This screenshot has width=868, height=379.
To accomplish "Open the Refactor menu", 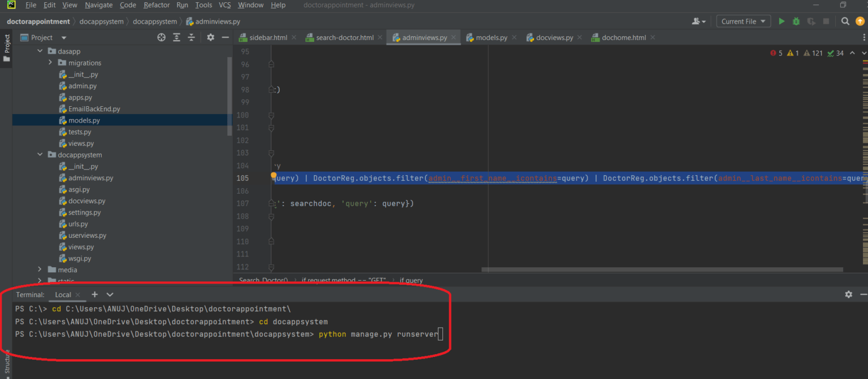I will coord(157,5).
